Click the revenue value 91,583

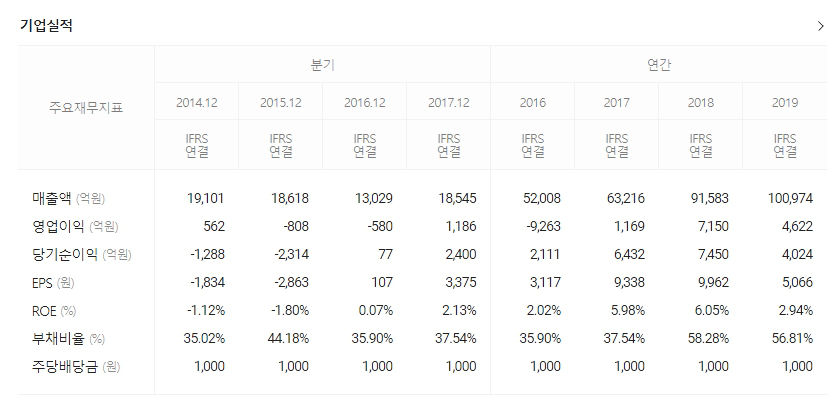pyautogui.click(x=710, y=198)
